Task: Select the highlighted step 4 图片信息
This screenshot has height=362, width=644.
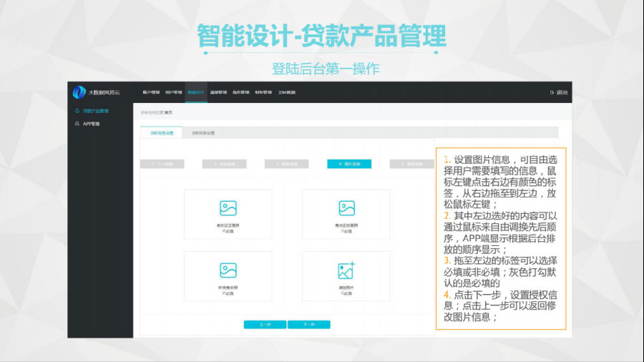Action: tap(349, 164)
